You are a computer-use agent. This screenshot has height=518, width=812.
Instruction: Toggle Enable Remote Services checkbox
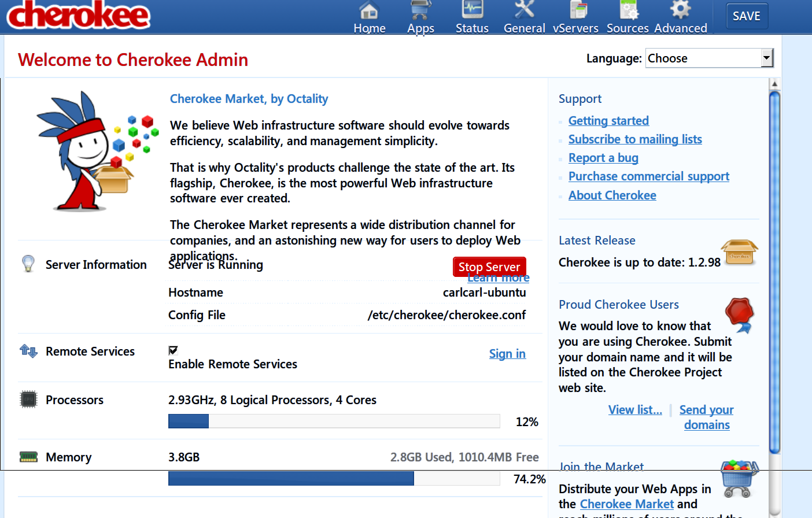click(173, 350)
